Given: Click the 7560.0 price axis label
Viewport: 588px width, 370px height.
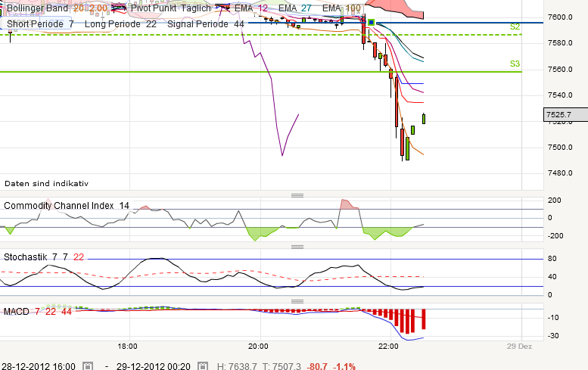Looking at the screenshot, I should click(560, 69).
